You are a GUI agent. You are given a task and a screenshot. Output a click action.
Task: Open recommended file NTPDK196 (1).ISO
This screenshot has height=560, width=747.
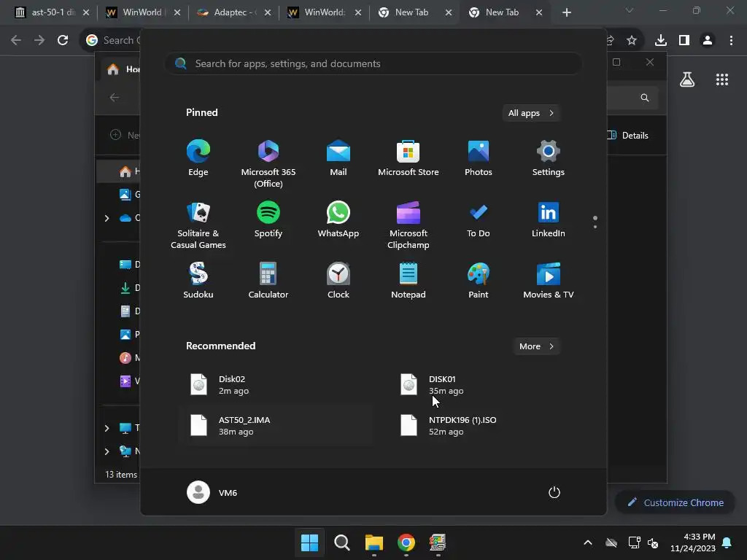[x=485, y=426]
